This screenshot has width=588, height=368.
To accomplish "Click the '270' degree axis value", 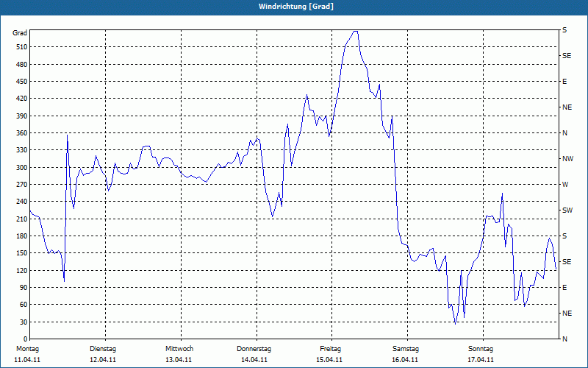I will [22, 185].
